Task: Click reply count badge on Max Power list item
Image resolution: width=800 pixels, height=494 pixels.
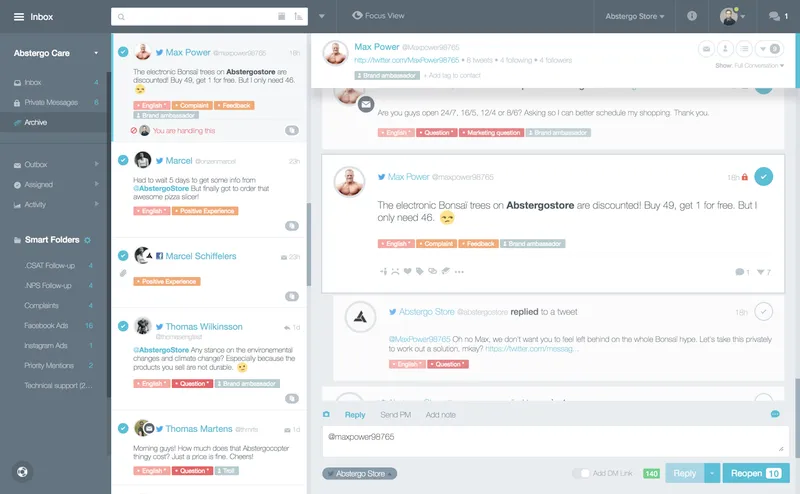Action: point(292,131)
